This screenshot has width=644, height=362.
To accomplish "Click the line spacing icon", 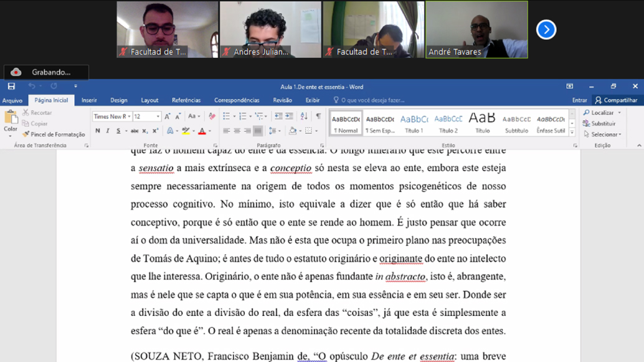I will pyautogui.click(x=272, y=131).
